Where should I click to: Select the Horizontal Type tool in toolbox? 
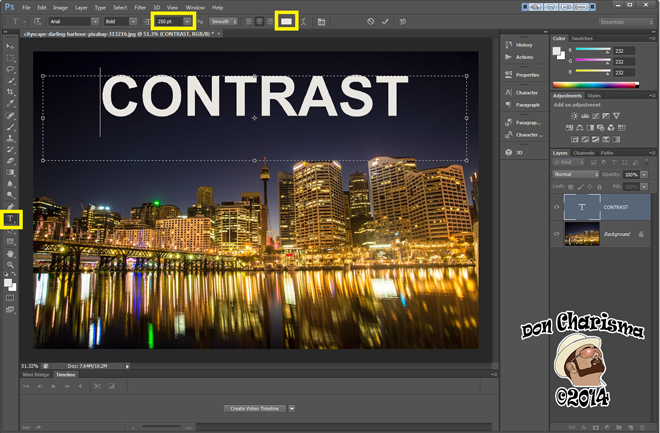click(x=11, y=219)
